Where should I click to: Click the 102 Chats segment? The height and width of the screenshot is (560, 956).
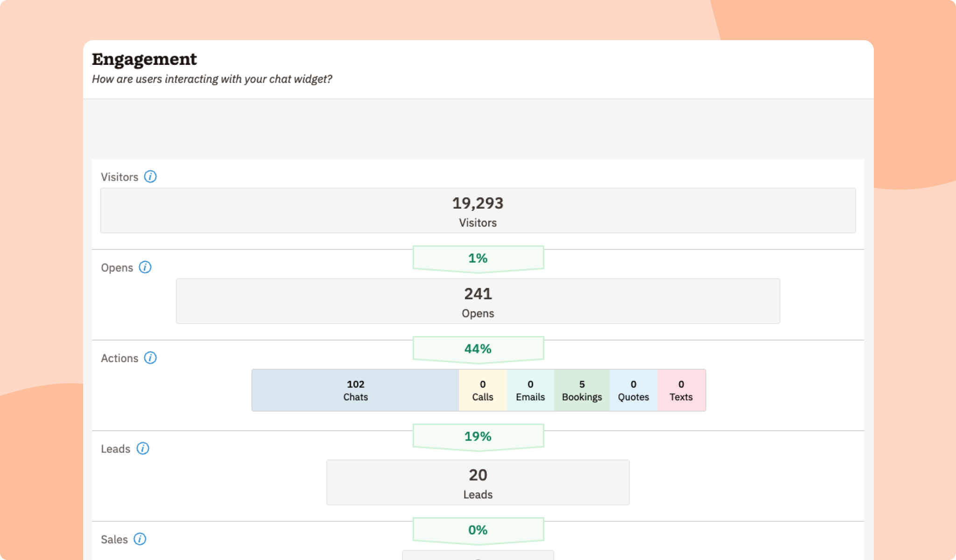click(355, 390)
